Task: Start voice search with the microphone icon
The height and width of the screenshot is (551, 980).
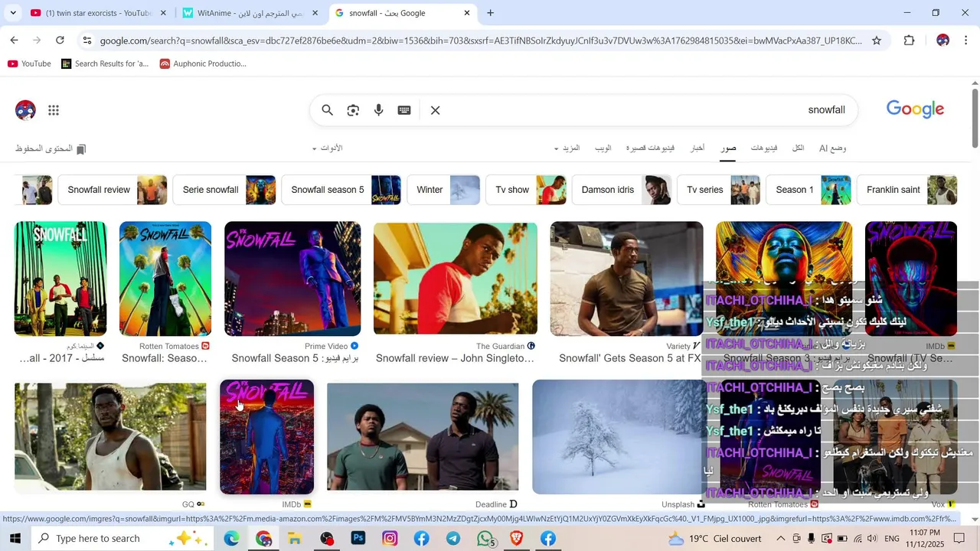Action: [378, 110]
